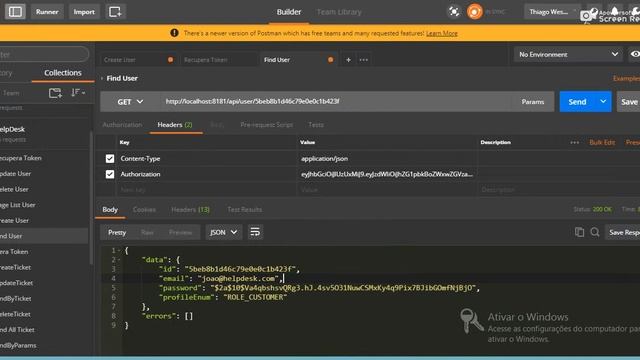Click "ROLE_CUSTOMER" value in the response
640x360 pixels.
pyautogui.click(x=255, y=297)
